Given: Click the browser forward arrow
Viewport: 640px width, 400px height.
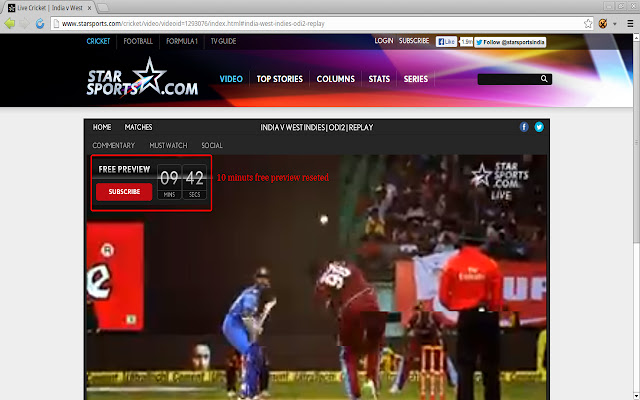Looking at the screenshot, I should click(x=25, y=24).
